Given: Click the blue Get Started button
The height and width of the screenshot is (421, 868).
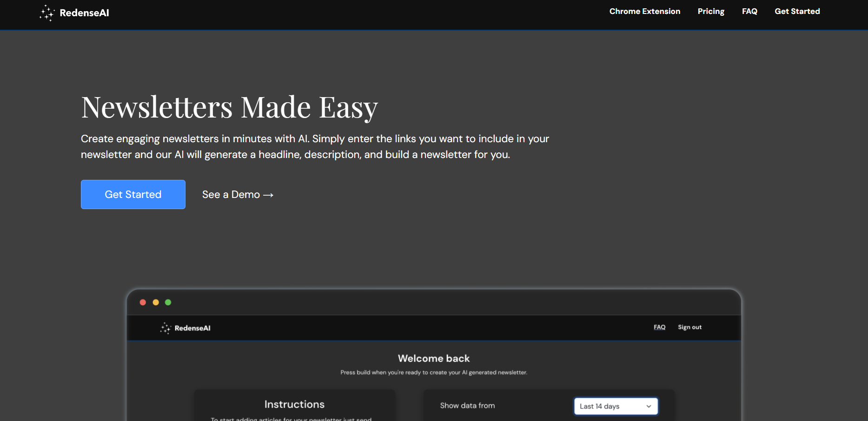Looking at the screenshot, I should point(133,194).
